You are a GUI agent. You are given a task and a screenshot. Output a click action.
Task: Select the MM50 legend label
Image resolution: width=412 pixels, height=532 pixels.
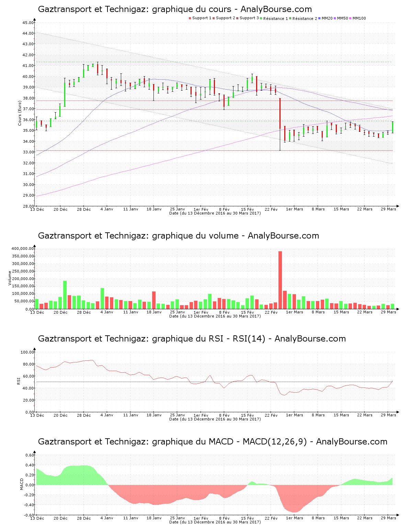(342, 18)
